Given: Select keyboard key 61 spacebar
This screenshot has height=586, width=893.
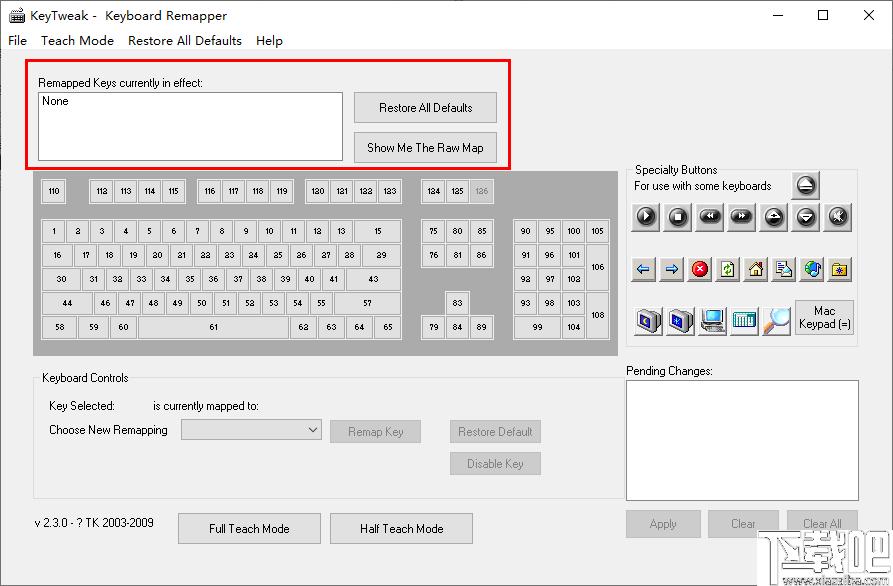Looking at the screenshot, I should click(214, 327).
